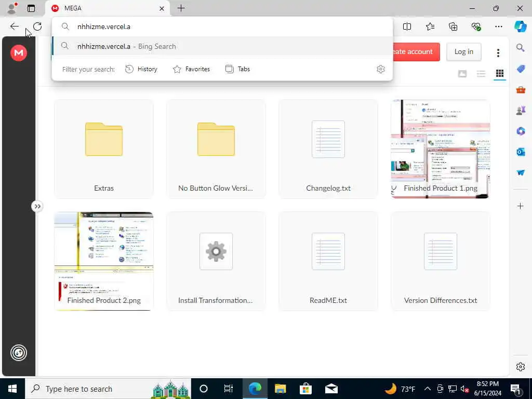Open MEGA three-dot options menu
The height and width of the screenshot is (399, 532).
click(x=498, y=52)
